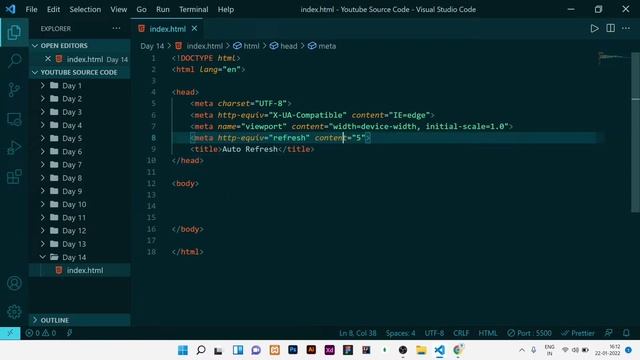Viewport: 640px width, 360px height.
Task: Open the Accounts menu icon
Action: [x=14, y=283]
